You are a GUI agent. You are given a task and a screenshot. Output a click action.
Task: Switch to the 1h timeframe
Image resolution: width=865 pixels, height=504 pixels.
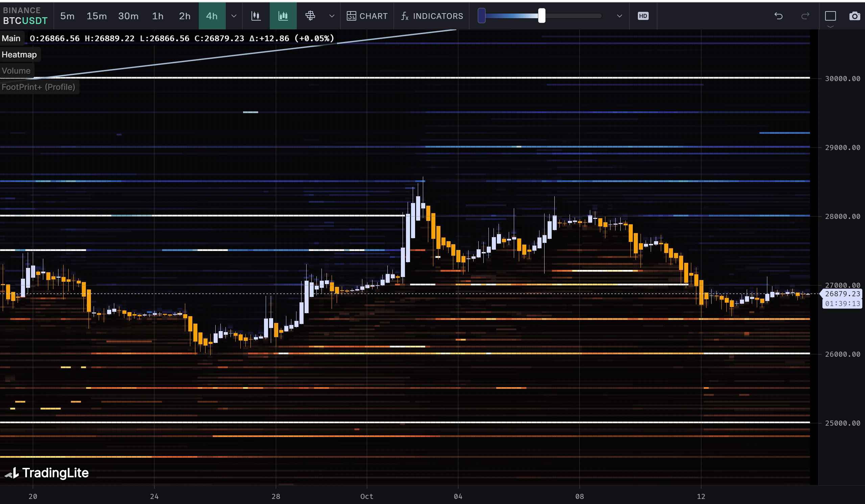[158, 16]
